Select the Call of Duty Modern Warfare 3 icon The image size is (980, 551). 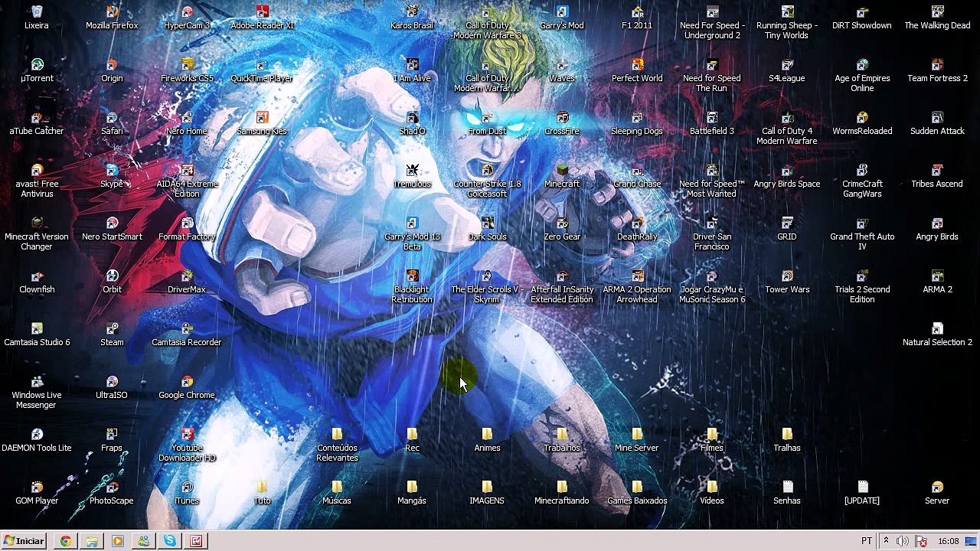pyautogui.click(x=487, y=22)
